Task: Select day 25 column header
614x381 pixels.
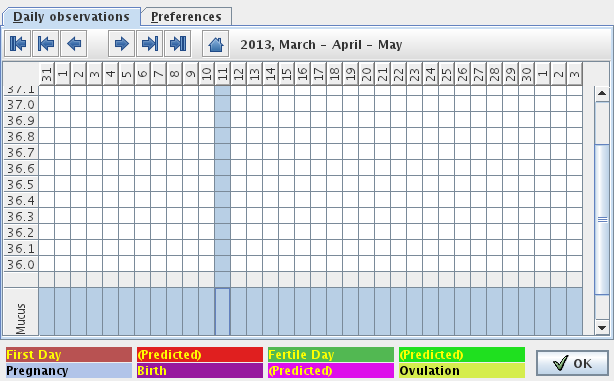Action: coord(446,74)
